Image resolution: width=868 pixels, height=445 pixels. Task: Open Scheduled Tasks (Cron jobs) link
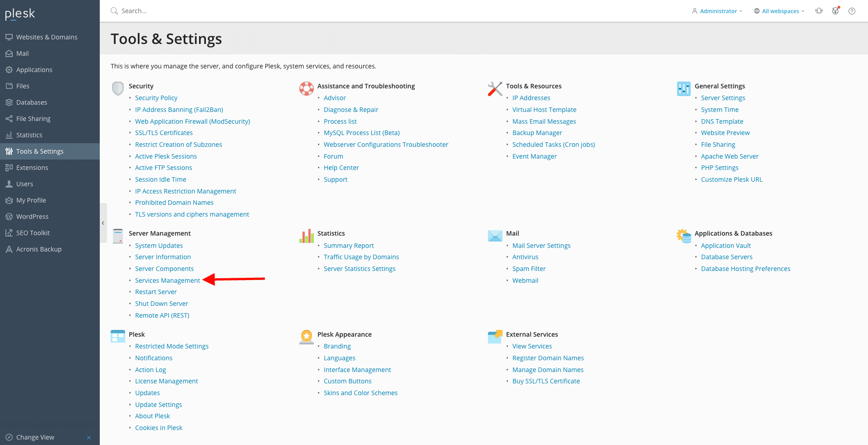(554, 145)
